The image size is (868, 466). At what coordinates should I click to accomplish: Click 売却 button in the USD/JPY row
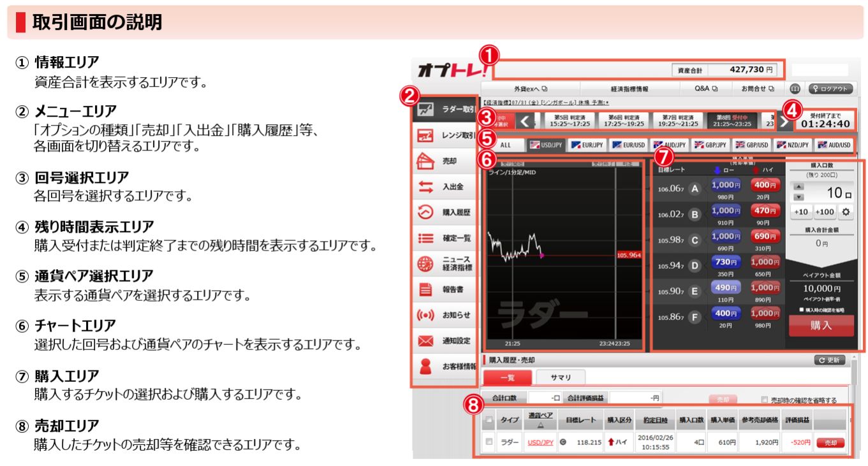coord(830,442)
